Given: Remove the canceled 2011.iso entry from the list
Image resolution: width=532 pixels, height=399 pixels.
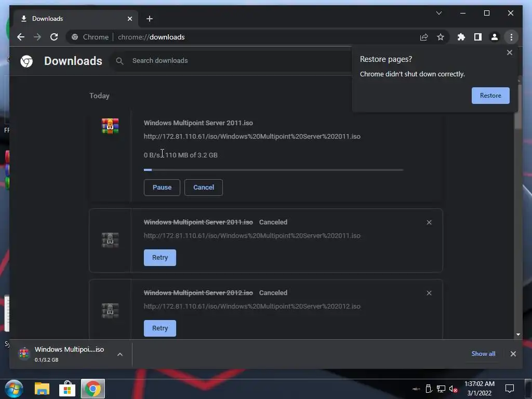Looking at the screenshot, I should click(x=429, y=222).
